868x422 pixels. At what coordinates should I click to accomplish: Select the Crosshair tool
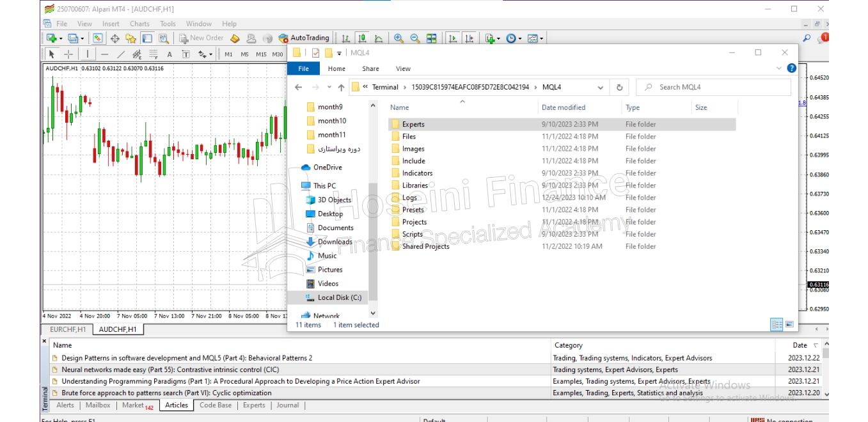(68, 54)
